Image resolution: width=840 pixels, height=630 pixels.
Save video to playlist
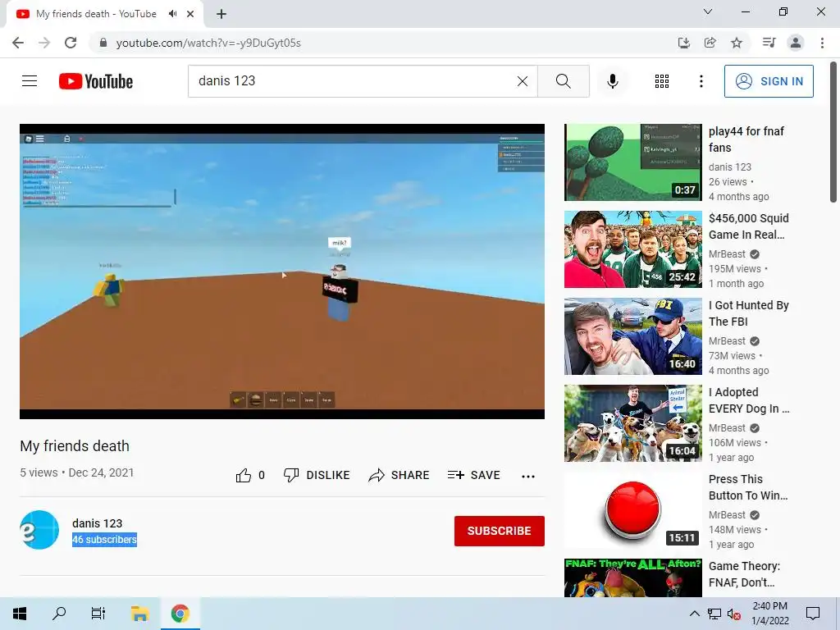(473, 475)
